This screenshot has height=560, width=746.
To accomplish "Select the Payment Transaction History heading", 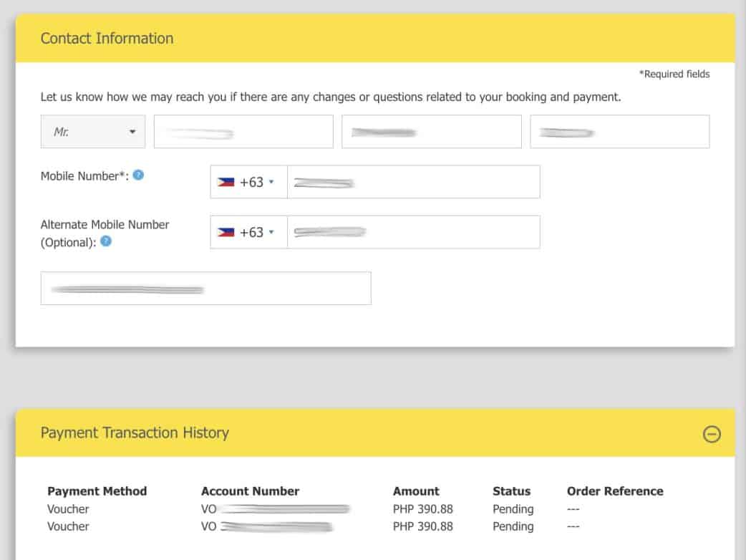I will point(135,433).
